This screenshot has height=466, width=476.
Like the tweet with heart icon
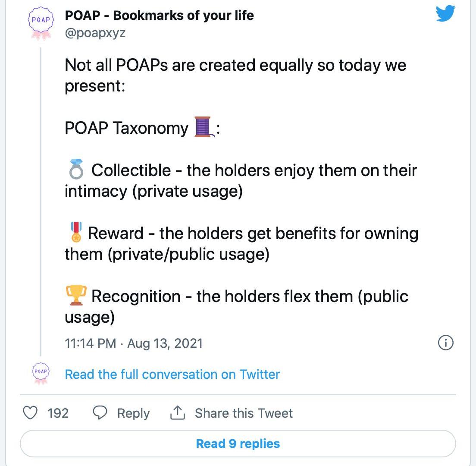(30, 413)
